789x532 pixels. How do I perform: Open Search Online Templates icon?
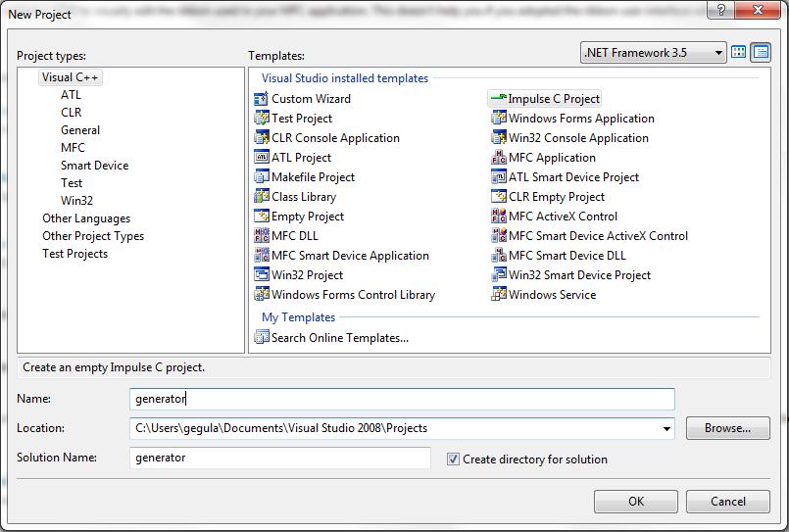(x=261, y=337)
